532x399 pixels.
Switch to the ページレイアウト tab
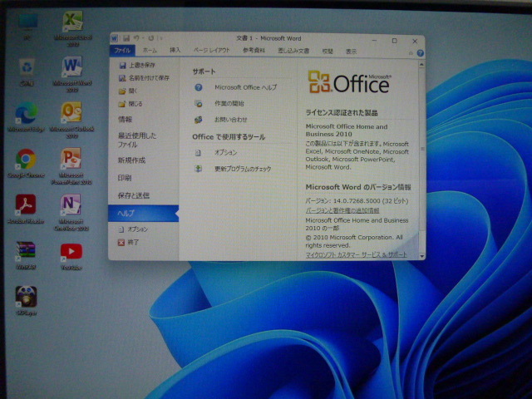click(212, 51)
